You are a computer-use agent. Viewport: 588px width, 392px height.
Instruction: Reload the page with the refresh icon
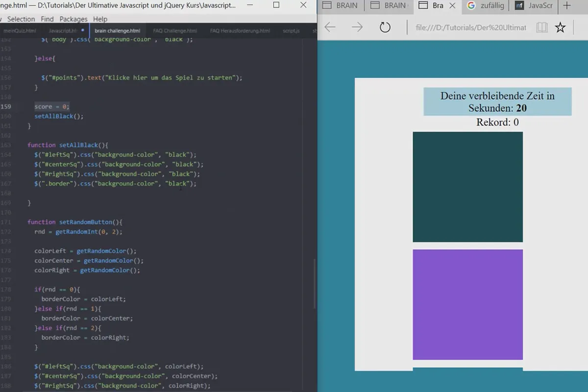pos(385,27)
